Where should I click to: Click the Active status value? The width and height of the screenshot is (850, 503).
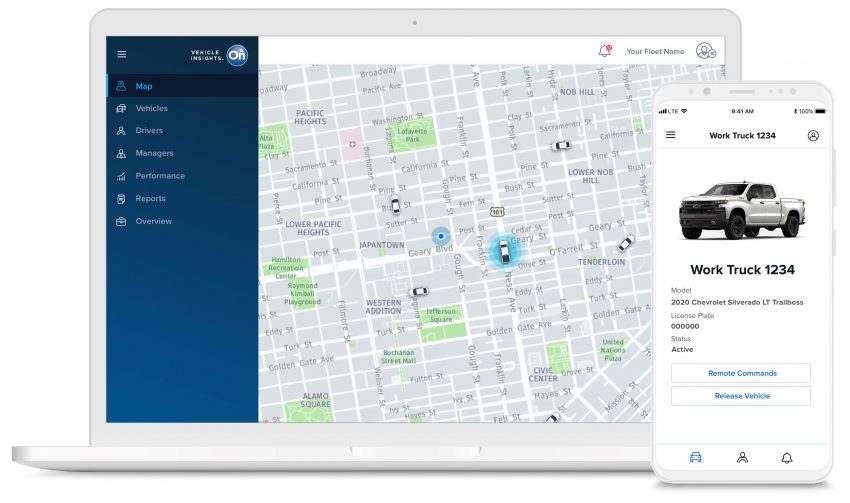[682, 350]
